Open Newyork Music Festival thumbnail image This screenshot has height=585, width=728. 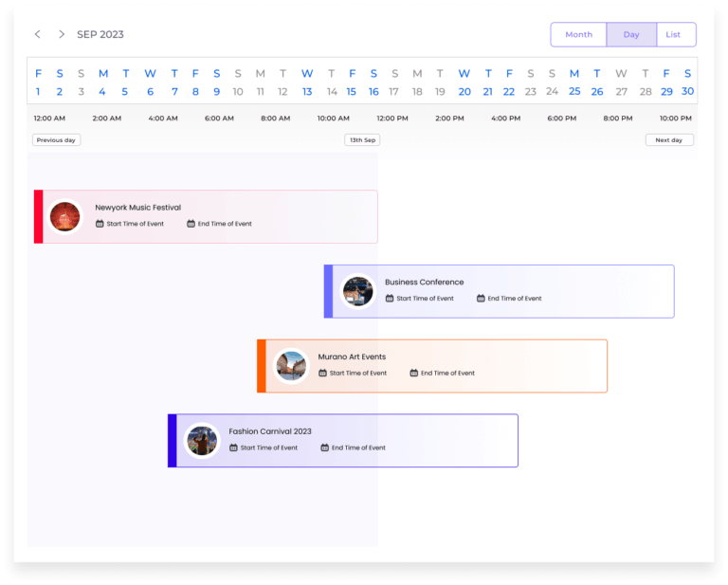(65, 217)
